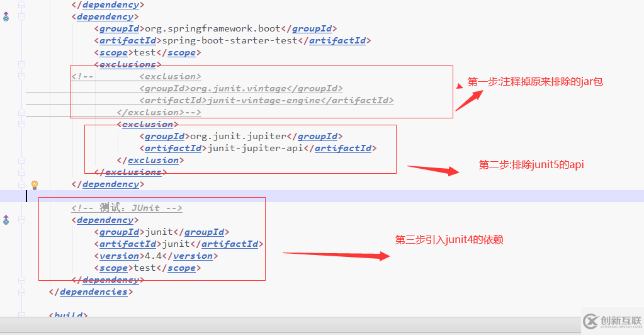Click the spring-boot-starter-test artifactId value

coord(230,41)
